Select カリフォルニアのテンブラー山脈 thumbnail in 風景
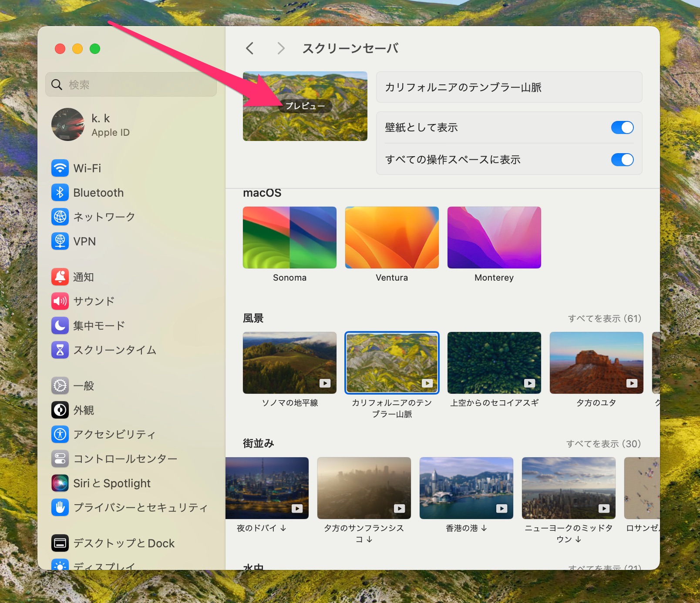Viewport: 700px width, 603px height. pyautogui.click(x=392, y=363)
